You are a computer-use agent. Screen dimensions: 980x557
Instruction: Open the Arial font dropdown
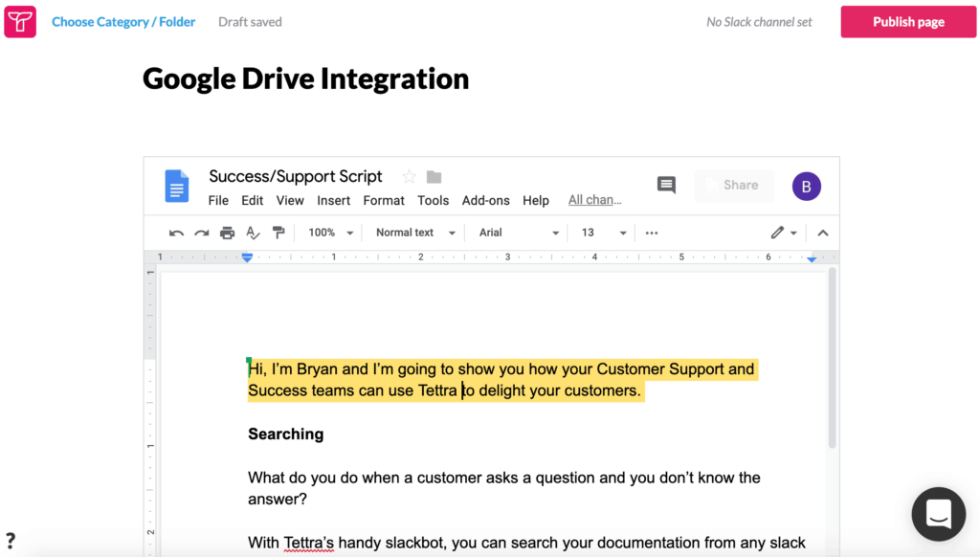click(x=519, y=233)
